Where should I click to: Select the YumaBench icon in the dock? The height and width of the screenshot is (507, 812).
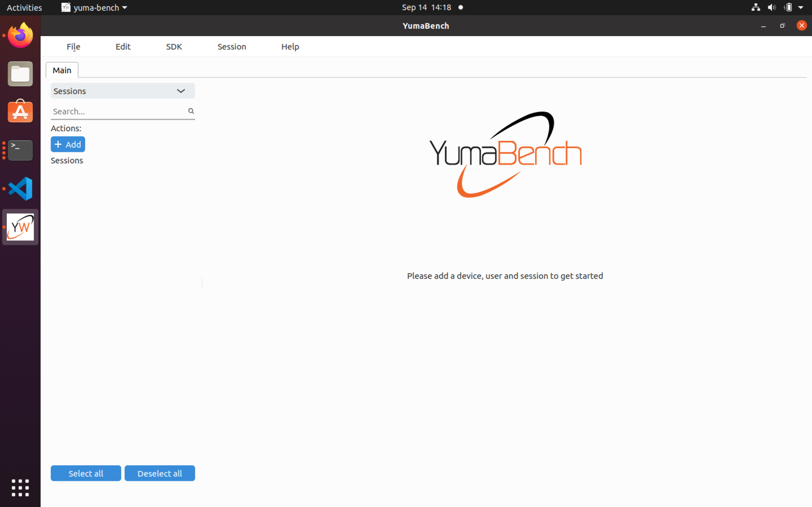point(20,227)
